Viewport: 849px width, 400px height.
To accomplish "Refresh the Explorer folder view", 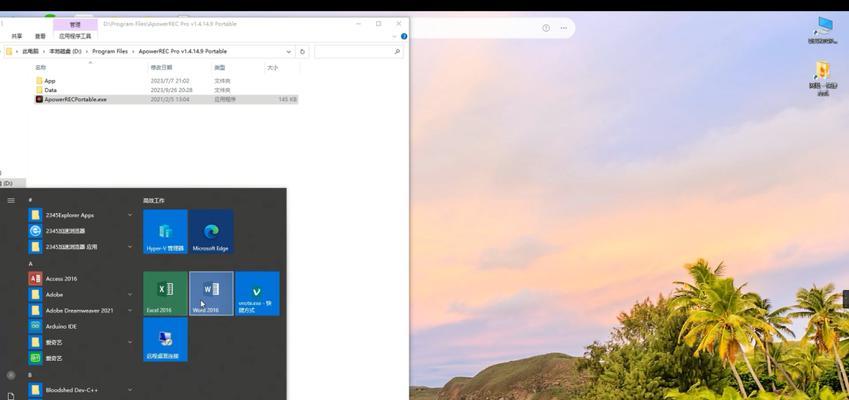I will pos(302,51).
